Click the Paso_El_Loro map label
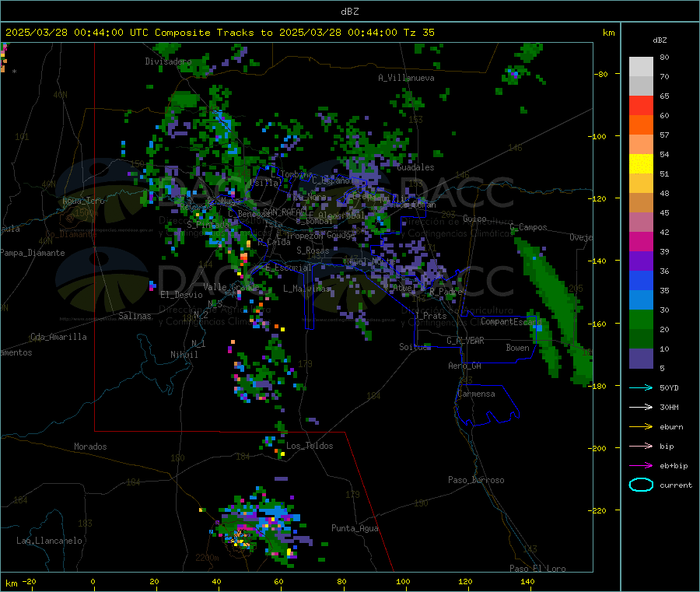The width and height of the screenshot is (700, 592). 537,569
